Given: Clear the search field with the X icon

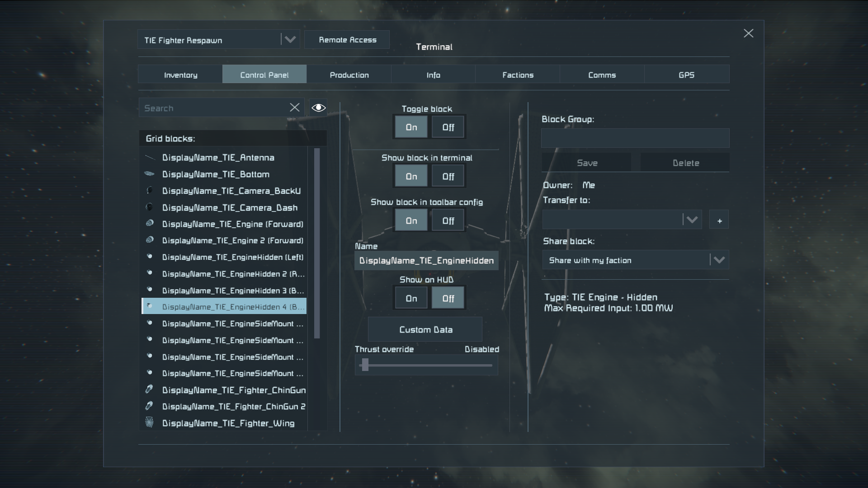Looking at the screenshot, I should (x=295, y=108).
